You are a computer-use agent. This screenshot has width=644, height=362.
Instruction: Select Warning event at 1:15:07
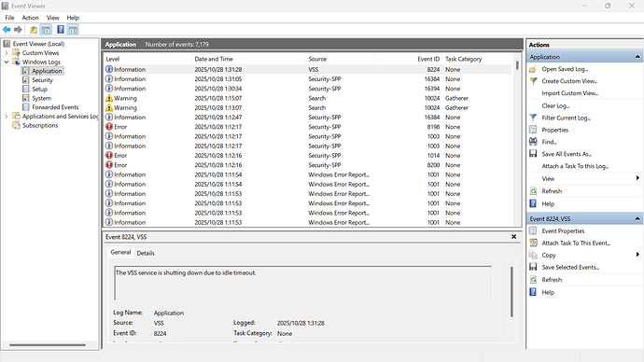pyautogui.click(x=308, y=98)
